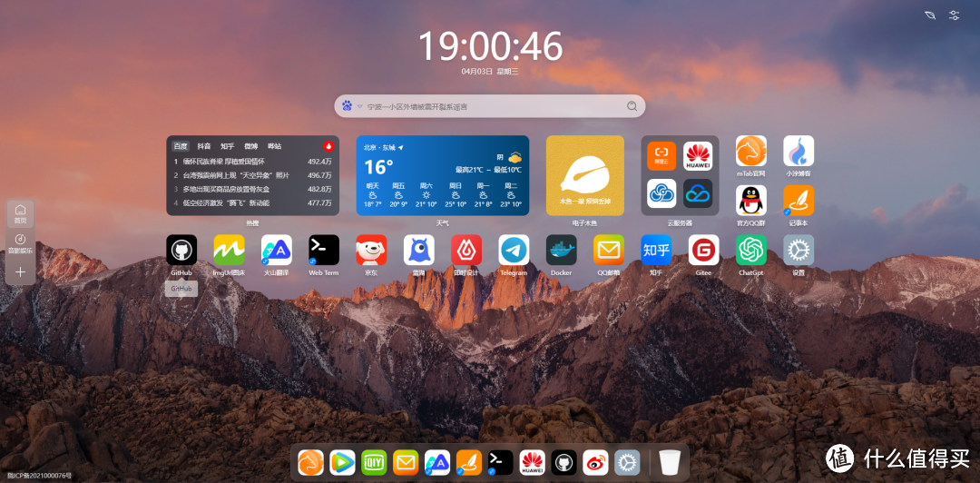Screen dimensions: 980x483
Task: Open the 官方QQ群 penguin icon
Action: pyautogui.click(x=751, y=201)
